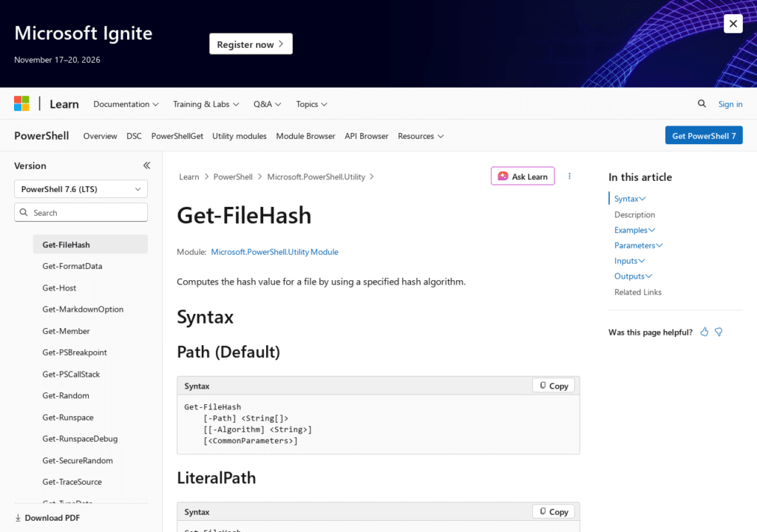This screenshot has width=757, height=532.
Task: Click Download PDF at sidebar bottom
Action: 47,518
